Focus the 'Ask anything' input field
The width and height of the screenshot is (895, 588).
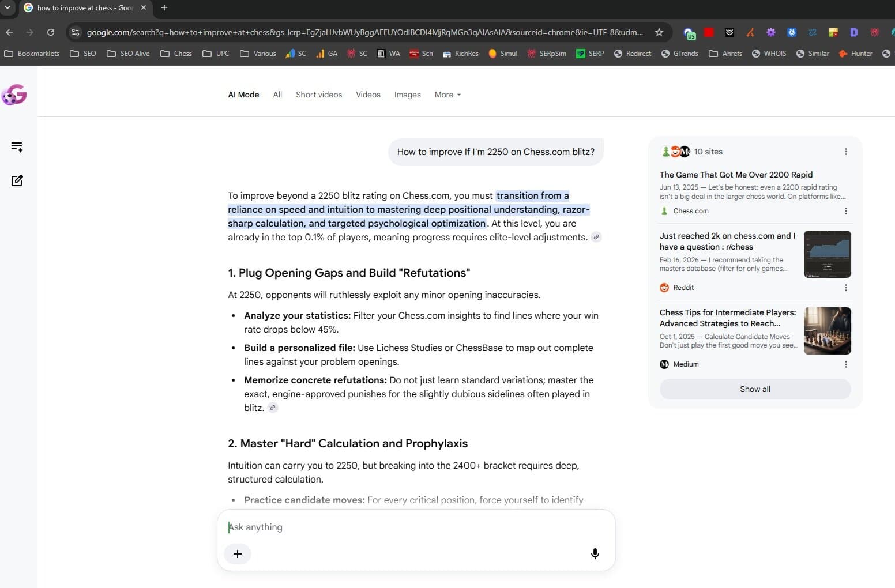click(415, 527)
